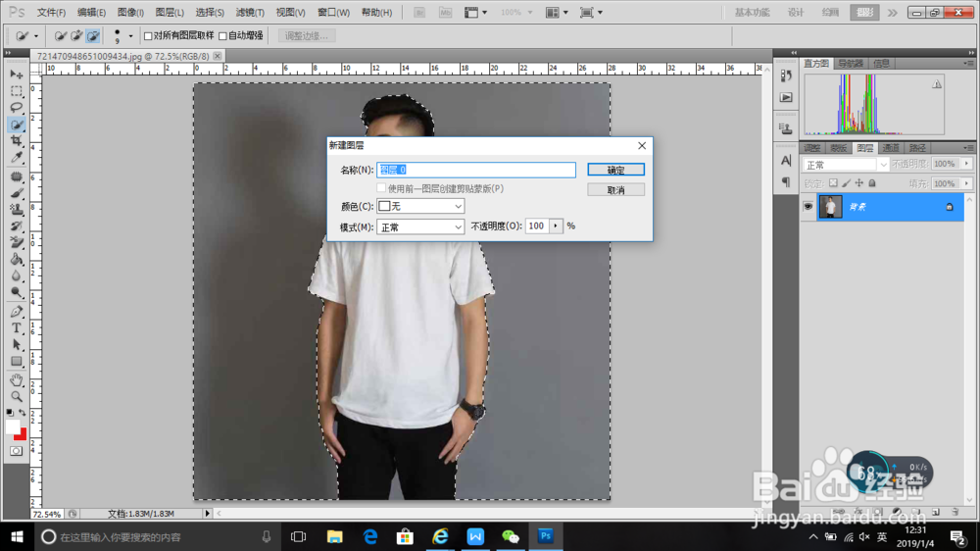Select the Horizontal Type tool

point(17,328)
